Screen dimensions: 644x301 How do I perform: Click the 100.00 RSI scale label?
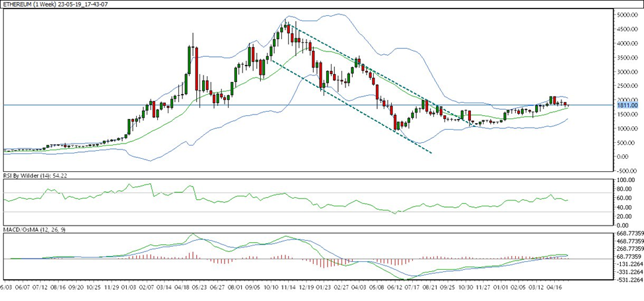(x=627, y=181)
